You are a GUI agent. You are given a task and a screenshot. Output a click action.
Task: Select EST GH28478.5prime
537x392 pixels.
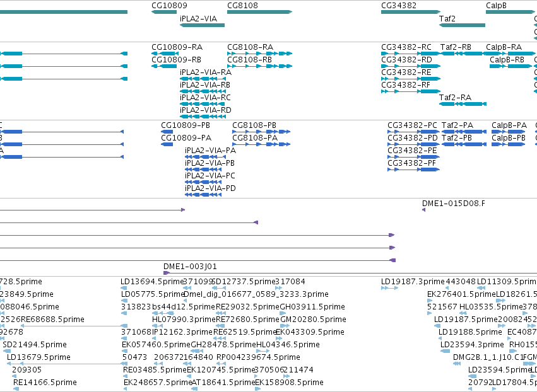223,345
